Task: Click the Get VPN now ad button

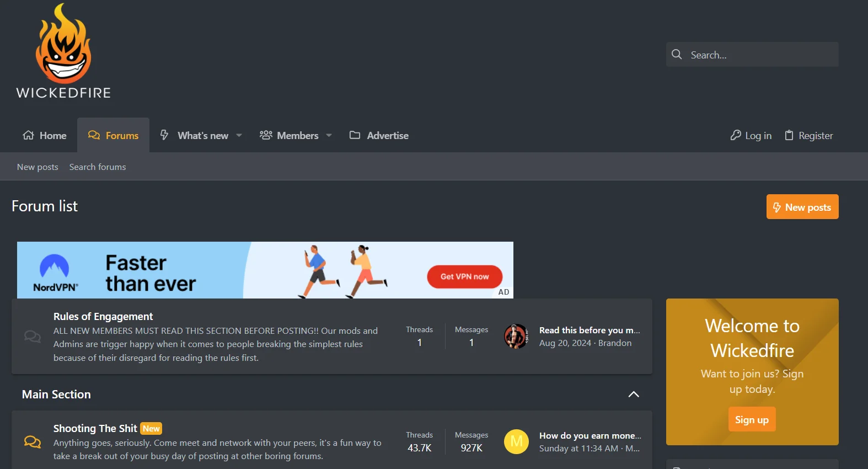Action: [x=464, y=276]
